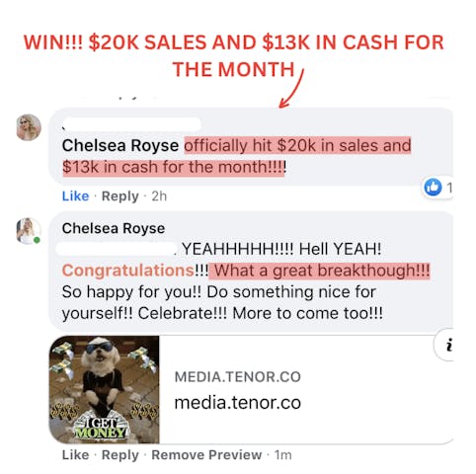Click tagged Chelsea Royse name in first comment
Image resolution: width=476 pixels, height=474 pixels.
point(120,145)
